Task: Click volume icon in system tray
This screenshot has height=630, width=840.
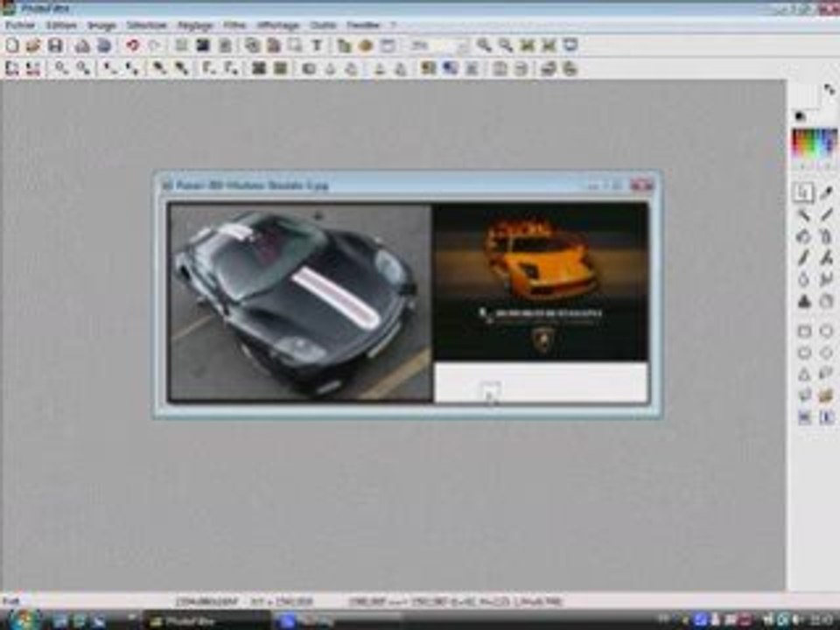Action: [797, 620]
